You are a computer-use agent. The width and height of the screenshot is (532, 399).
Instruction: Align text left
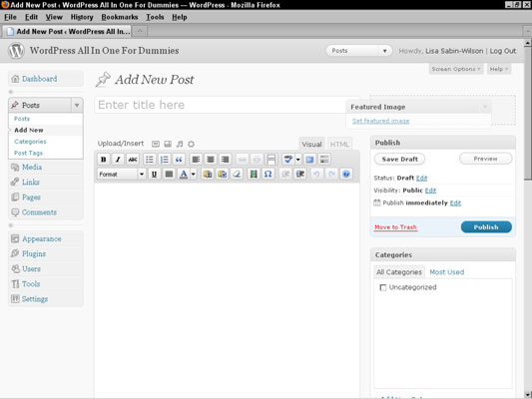coord(196,160)
